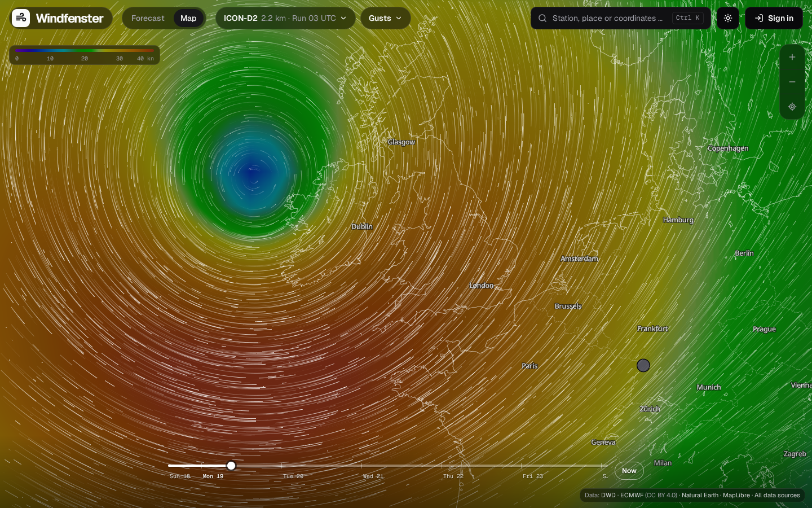Click the locate-me crosshair icon
Screen dimensions: 812x508
click(792, 107)
